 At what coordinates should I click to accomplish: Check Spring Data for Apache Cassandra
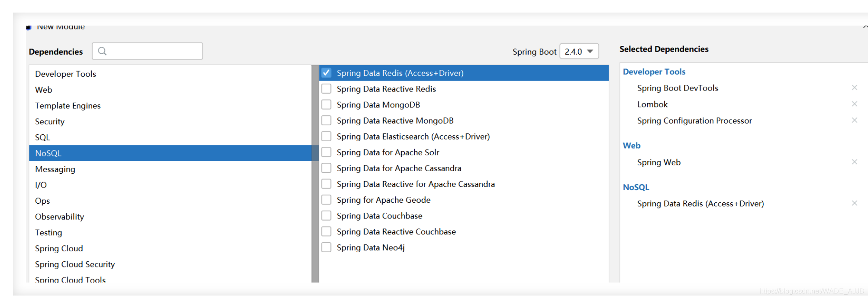[x=326, y=168]
